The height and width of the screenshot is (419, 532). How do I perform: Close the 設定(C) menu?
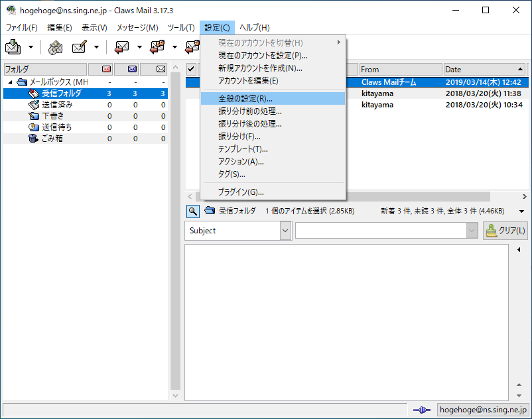(217, 27)
